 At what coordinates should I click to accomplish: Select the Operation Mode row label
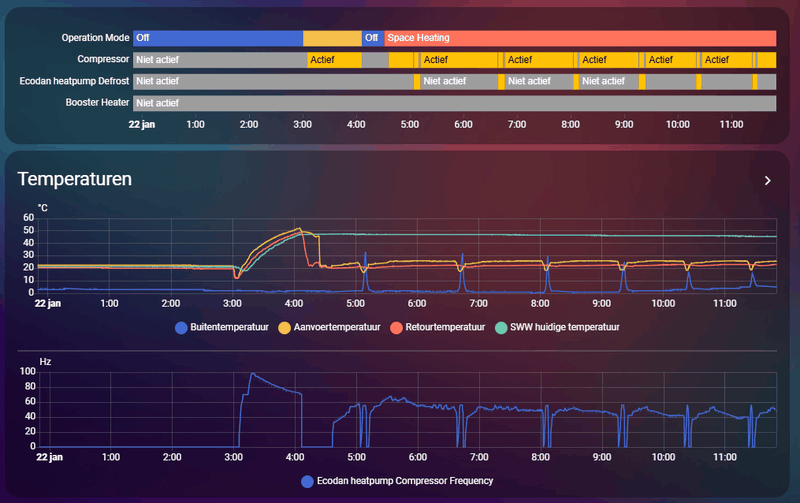95,38
